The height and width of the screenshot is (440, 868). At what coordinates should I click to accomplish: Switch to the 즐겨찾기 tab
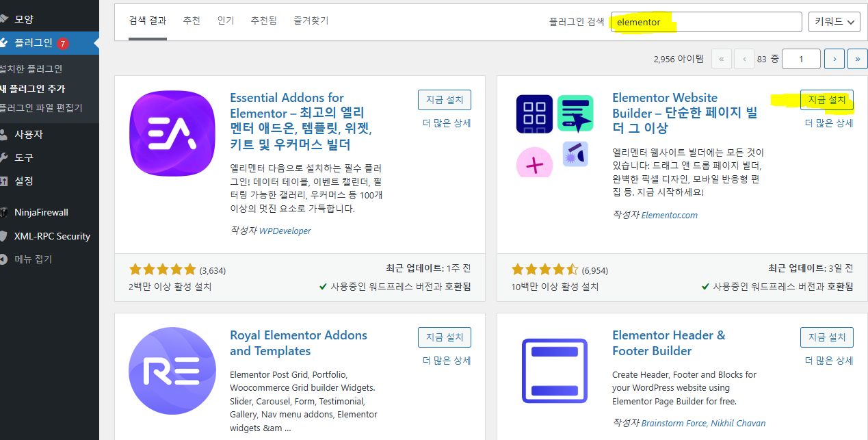[x=311, y=21]
